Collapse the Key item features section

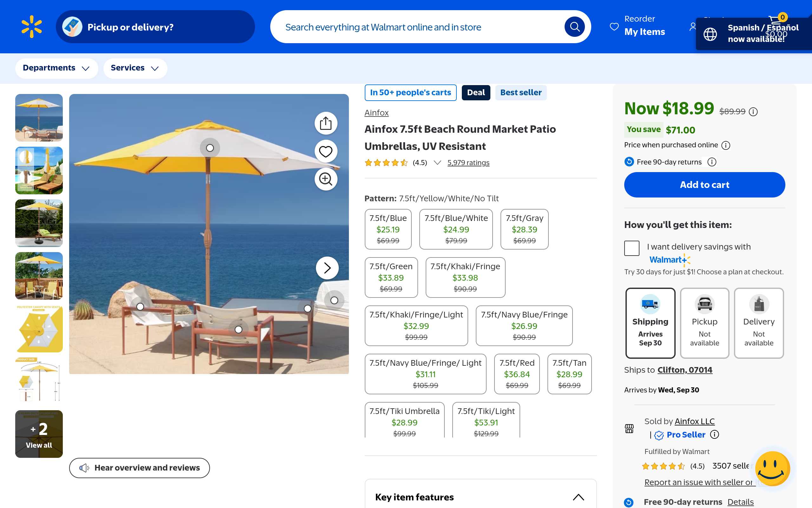(579, 497)
